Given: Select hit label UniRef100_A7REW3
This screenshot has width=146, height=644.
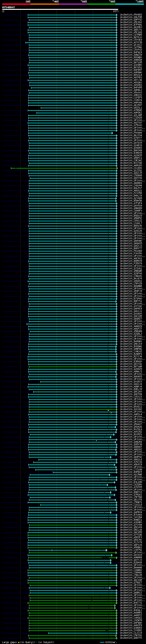Looking at the screenshot, I should [131, 110].
